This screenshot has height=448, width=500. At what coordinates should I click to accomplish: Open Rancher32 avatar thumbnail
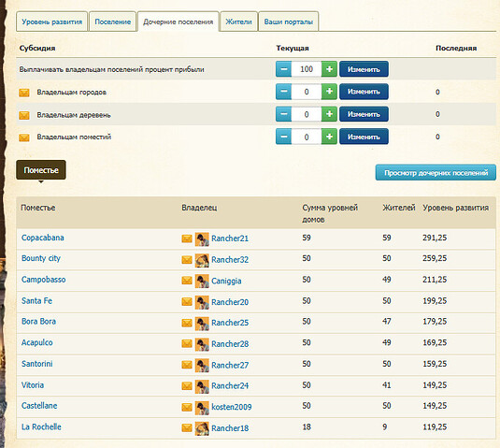pyautogui.click(x=202, y=260)
